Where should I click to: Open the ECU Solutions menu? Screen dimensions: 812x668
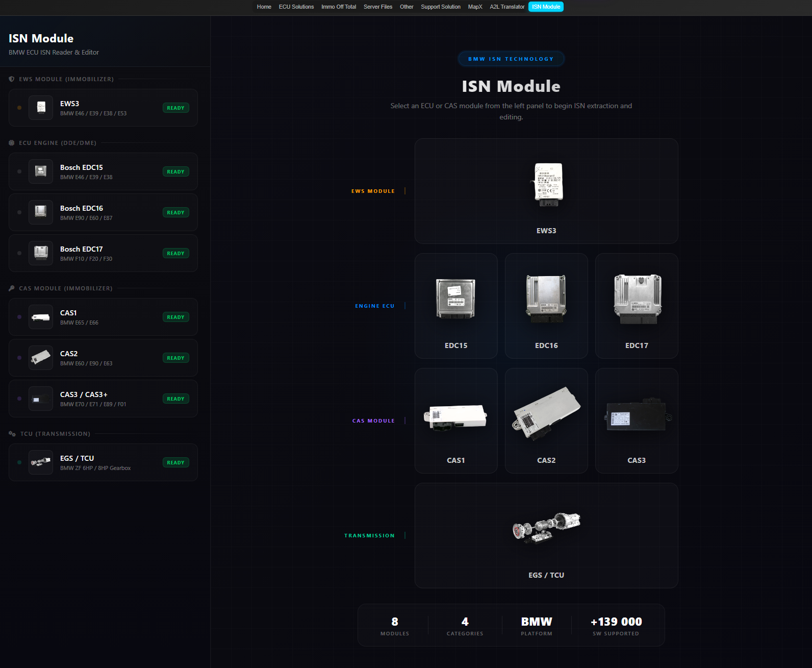pyautogui.click(x=296, y=7)
